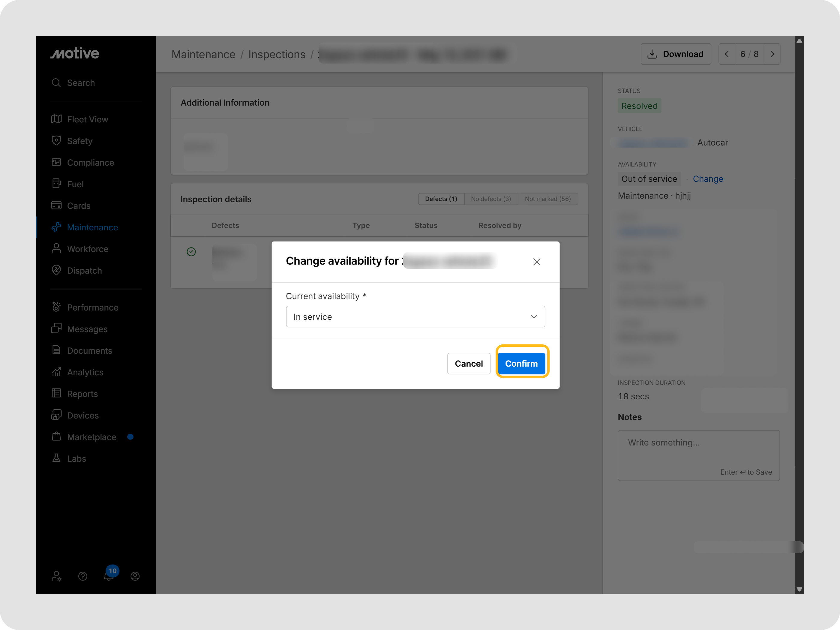The width and height of the screenshot is (840, 630).
Task: Download the inspection report
Action: [676, 54]
